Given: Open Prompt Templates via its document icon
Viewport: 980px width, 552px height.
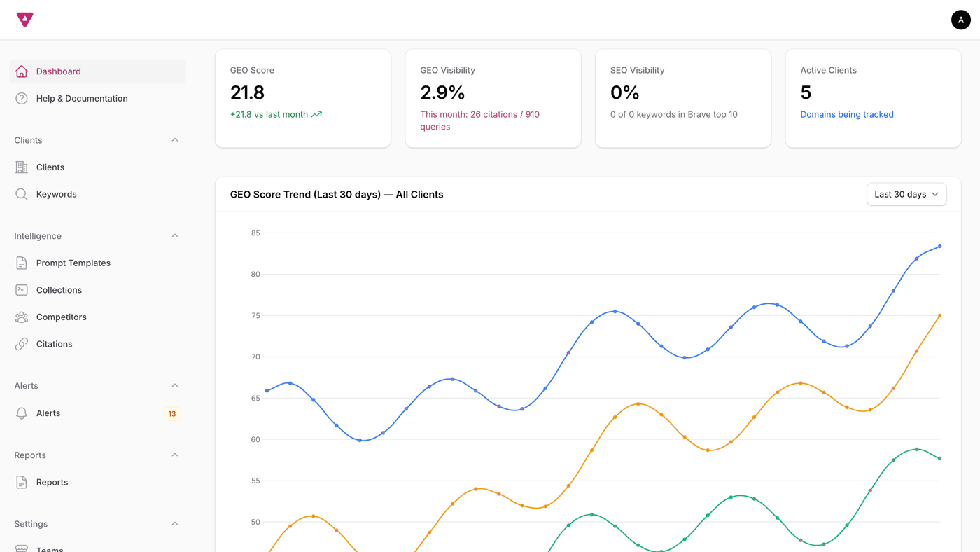Looking at the screenshot, I should [21, 263].
